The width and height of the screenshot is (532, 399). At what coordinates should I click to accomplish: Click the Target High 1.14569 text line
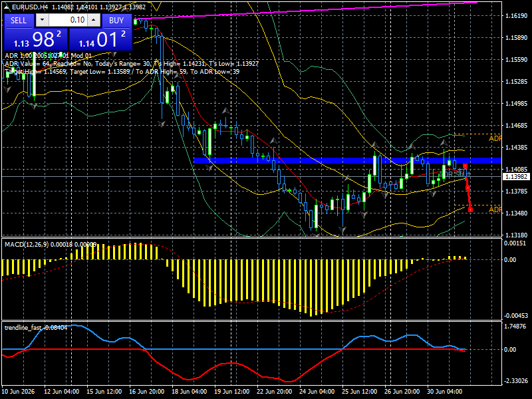pyautogui.click(x=122, y=72)
